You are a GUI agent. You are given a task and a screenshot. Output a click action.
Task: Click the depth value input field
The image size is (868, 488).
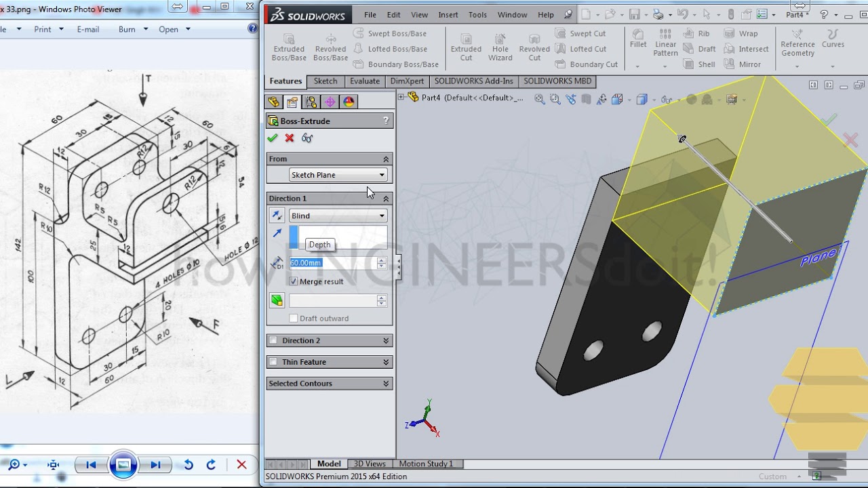(x=332, y=263)
